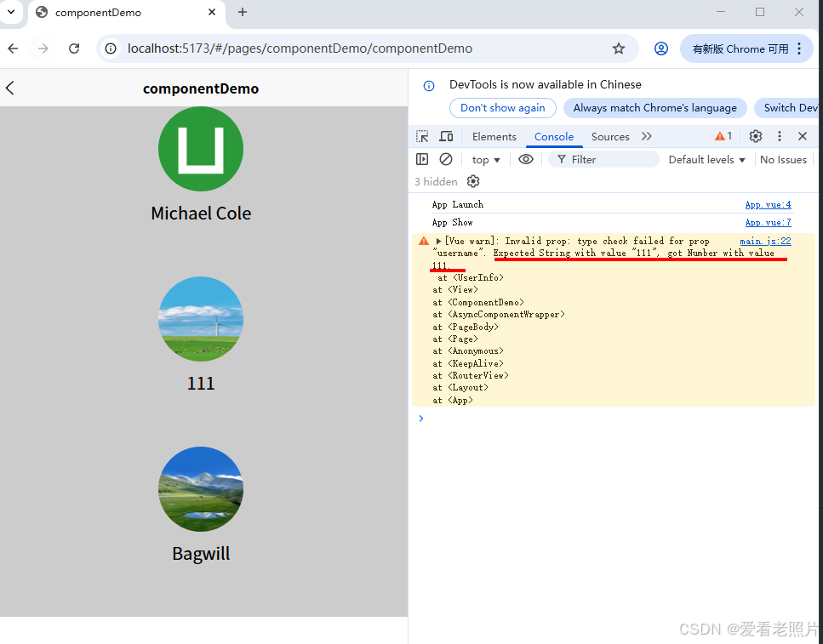The image size is (823, 644).
Task: Create live expression with eye icon
Action: point(526,159)
